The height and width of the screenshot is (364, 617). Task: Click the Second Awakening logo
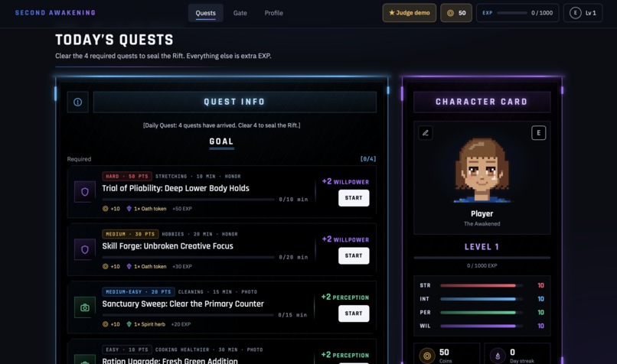55,13
